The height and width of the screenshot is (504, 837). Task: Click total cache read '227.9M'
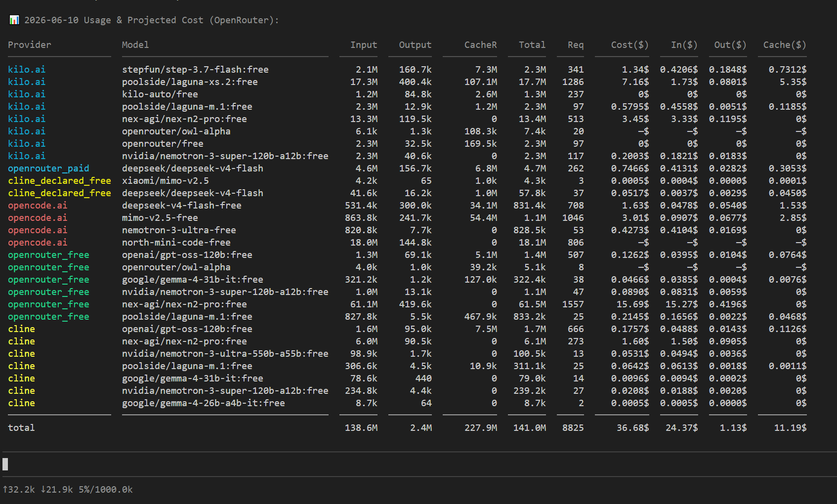[x=480, y=428]
